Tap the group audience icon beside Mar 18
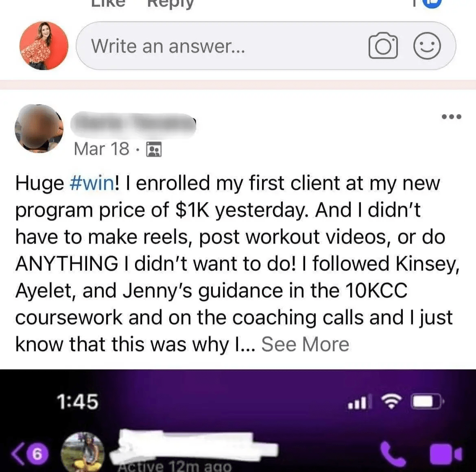Screen dimensions: 476x472 point(154,149)
